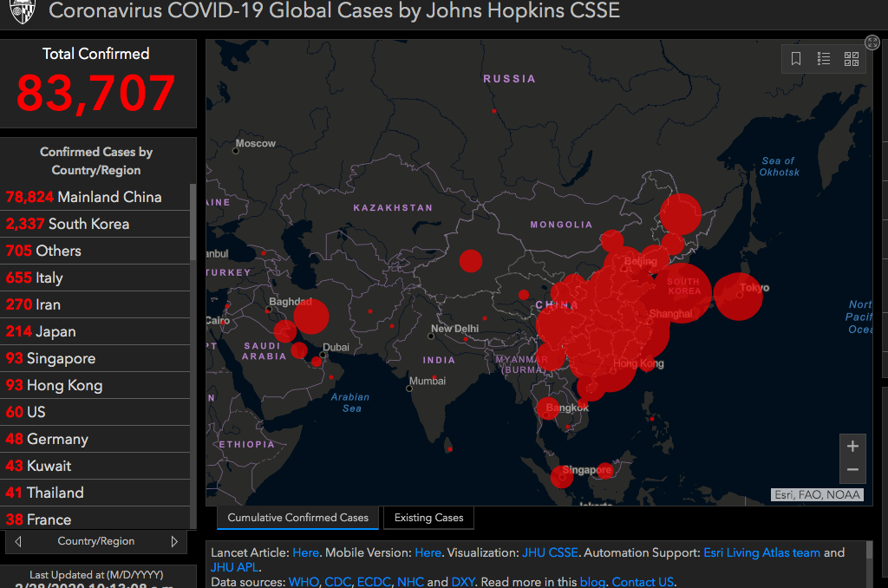Click the Johns Hopkins shield logo
888x588 pixels.
23,11
